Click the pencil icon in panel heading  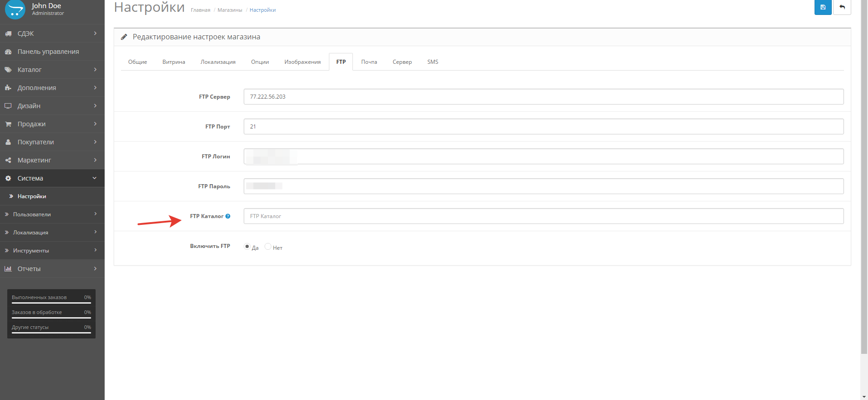[124, 37]
